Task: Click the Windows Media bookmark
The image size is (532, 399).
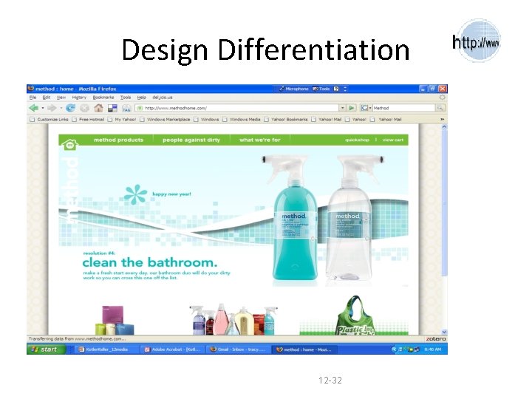Action: (242, 120)
